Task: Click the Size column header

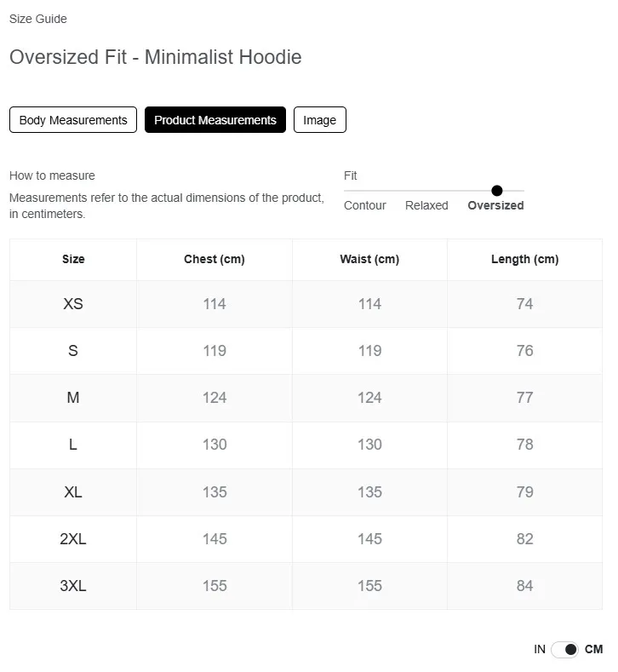Action: coord(73,259)
